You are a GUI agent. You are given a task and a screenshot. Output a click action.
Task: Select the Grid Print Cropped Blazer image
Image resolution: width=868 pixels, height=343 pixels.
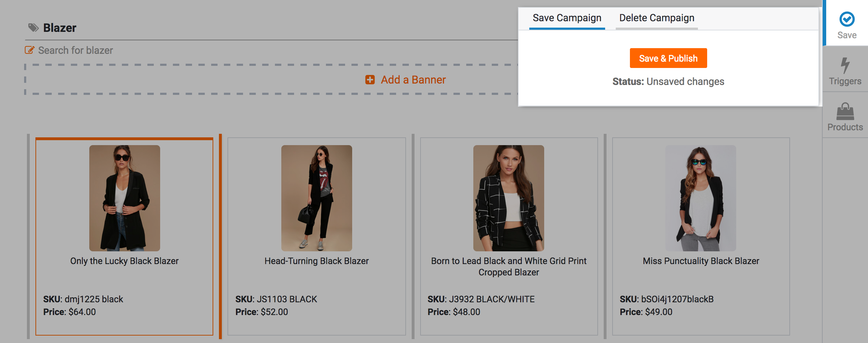(x=509, y=198)
